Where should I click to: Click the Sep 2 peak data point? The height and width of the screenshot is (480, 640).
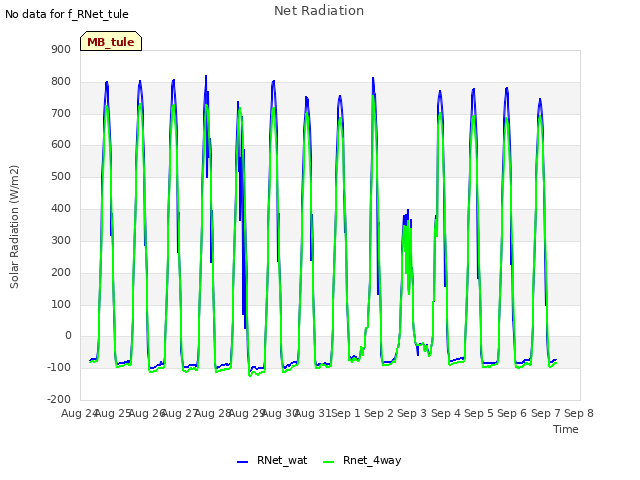(373, 78)
